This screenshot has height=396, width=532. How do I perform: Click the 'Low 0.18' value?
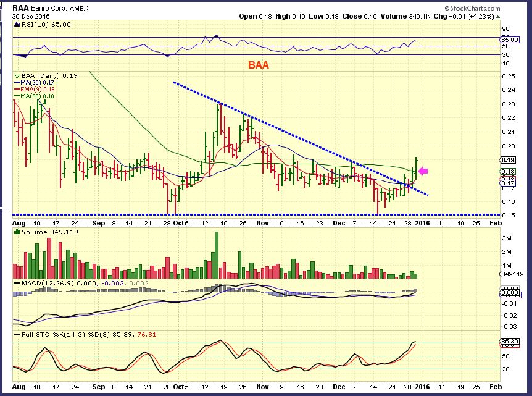click(x=323, y=16)
